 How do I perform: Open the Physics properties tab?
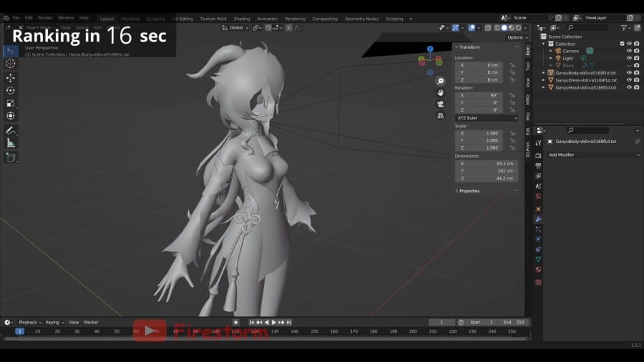click(x=538, y=239)
